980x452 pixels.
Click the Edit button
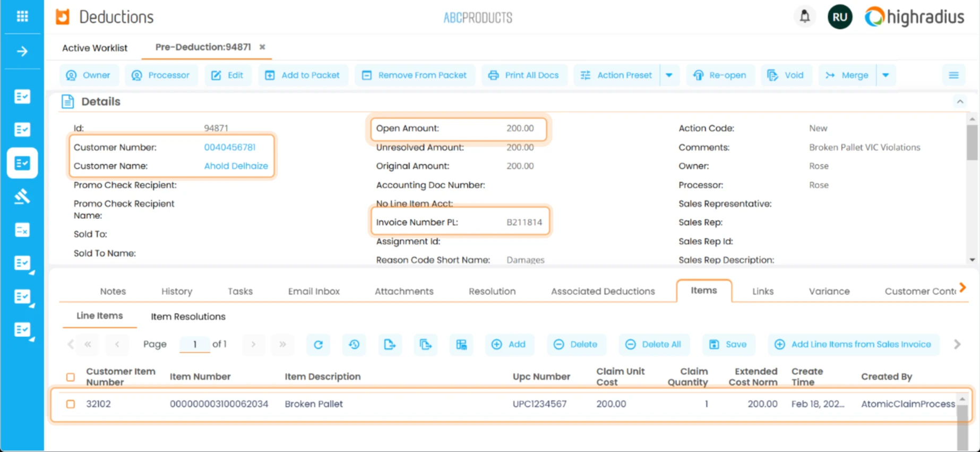pyautogui.click(x=228, y=75)
